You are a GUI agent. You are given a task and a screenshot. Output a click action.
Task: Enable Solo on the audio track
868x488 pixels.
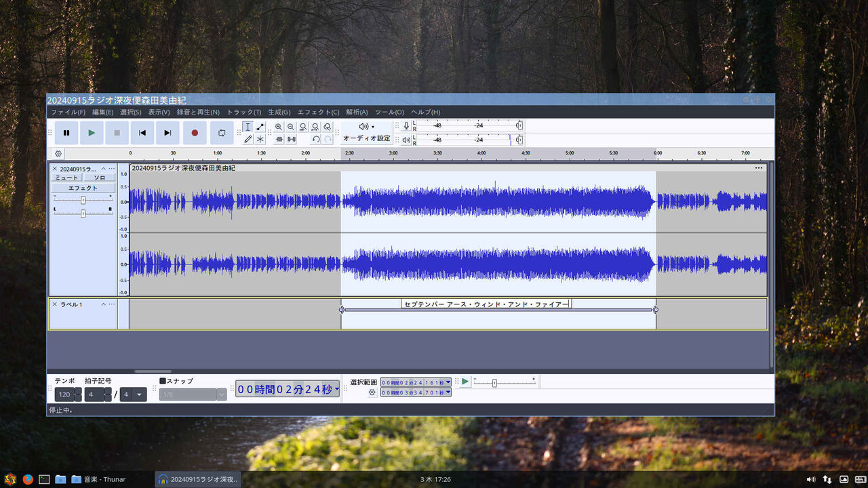click(x=99, y=177)
